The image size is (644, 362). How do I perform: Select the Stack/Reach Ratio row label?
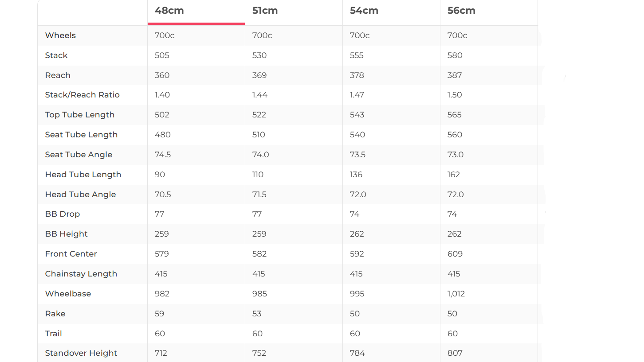[x=82, y=95]
